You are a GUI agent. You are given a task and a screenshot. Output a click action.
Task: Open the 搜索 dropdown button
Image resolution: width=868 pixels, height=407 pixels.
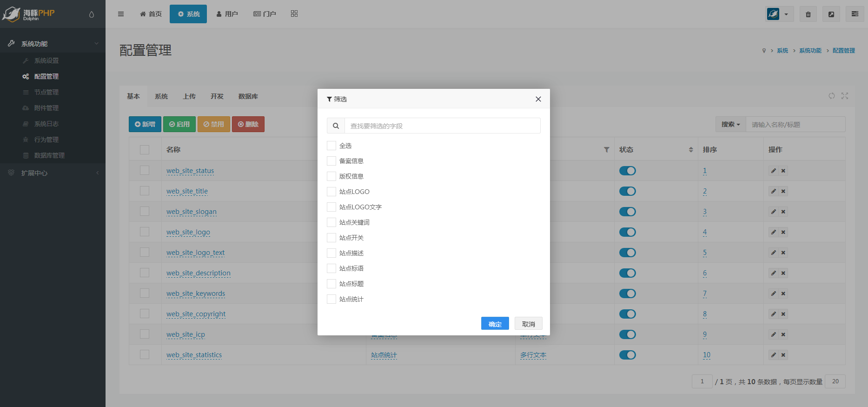tap(730, 125)
